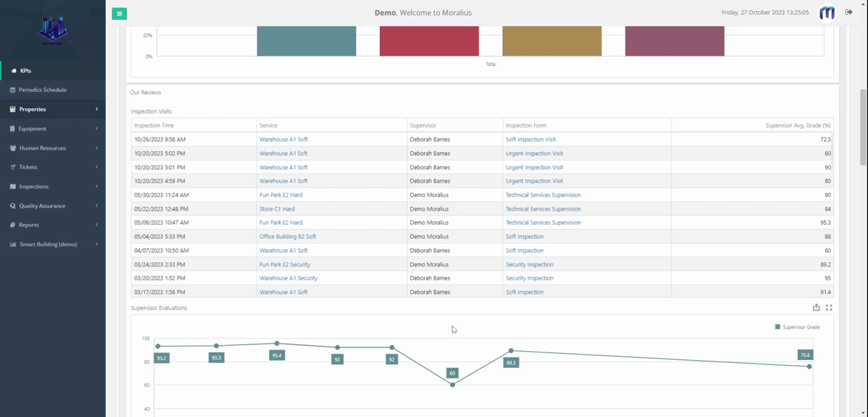The width and height of the screenshot is (868, 417).
Task: Click the Inspections map icon
Action: coord(13,187)
